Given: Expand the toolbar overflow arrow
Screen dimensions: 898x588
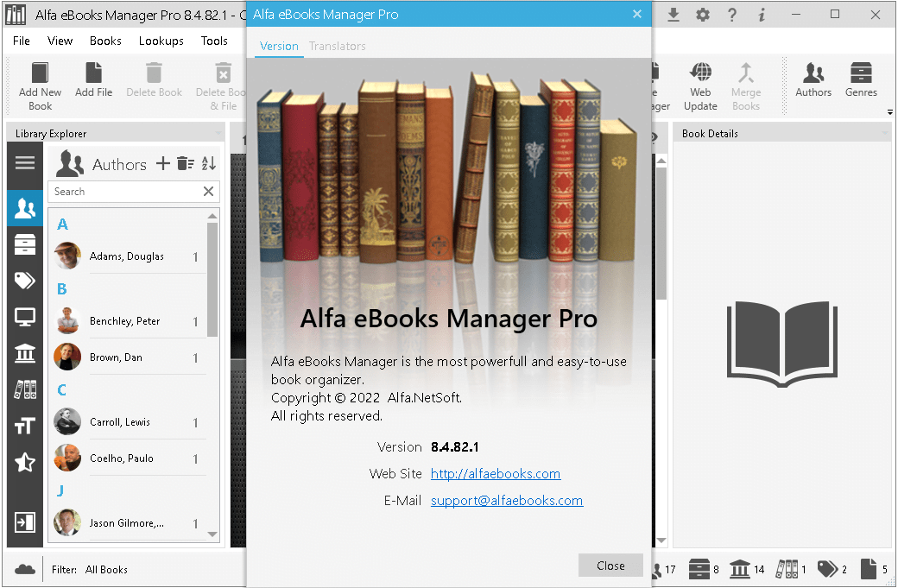Looking at the screenshot, I should click(890, 111).
